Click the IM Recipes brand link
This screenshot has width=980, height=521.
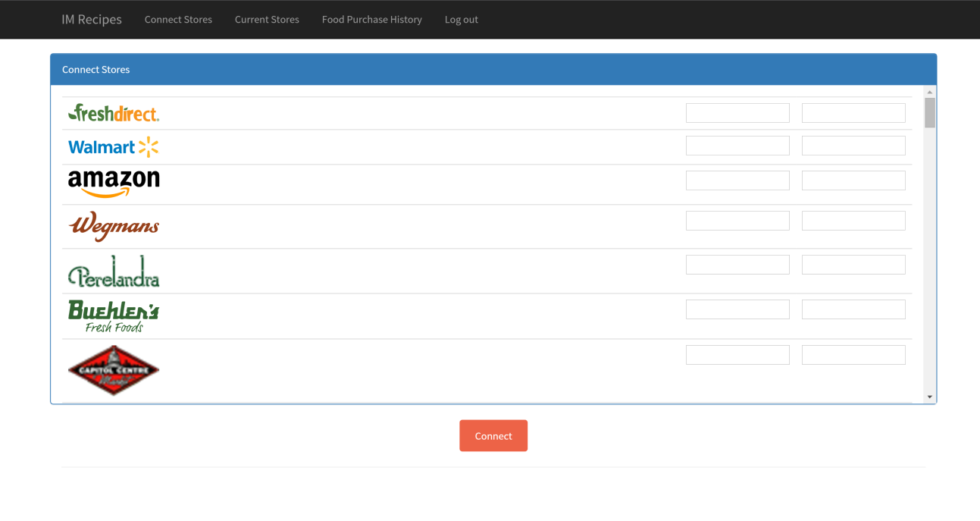point(92,19)
